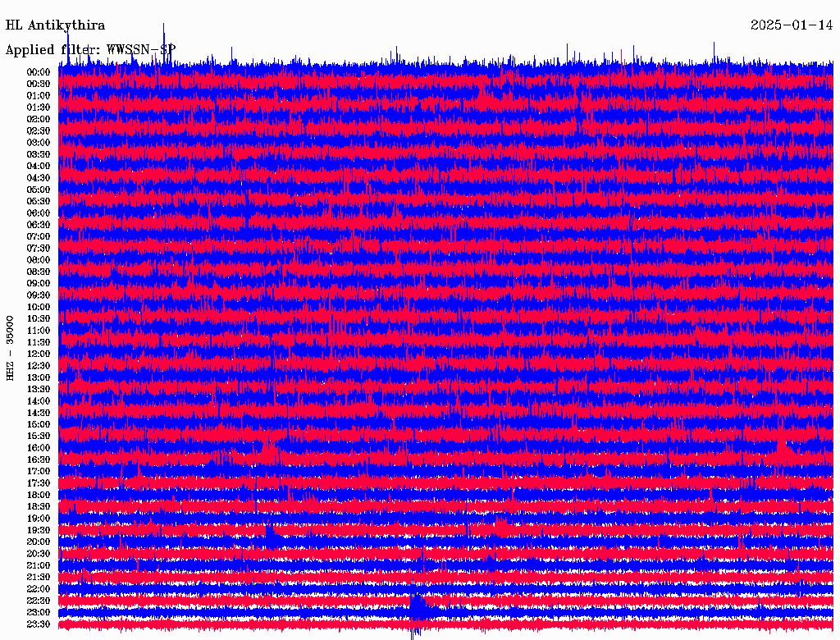Select the 02:00 time label
Viewport: 840px width, 640px height.
(39, 120)
